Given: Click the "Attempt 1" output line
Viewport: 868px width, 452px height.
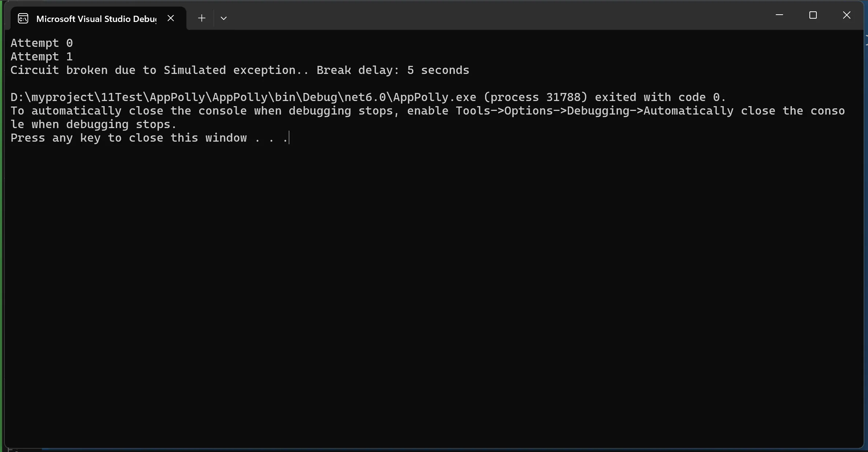Looking at the screenshot, I should (42, 57).
